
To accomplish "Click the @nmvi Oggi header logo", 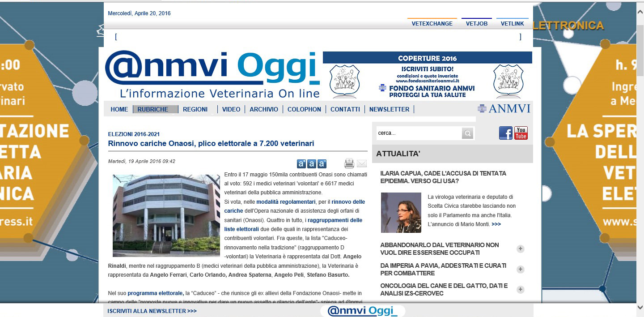I will coord(212,74).
